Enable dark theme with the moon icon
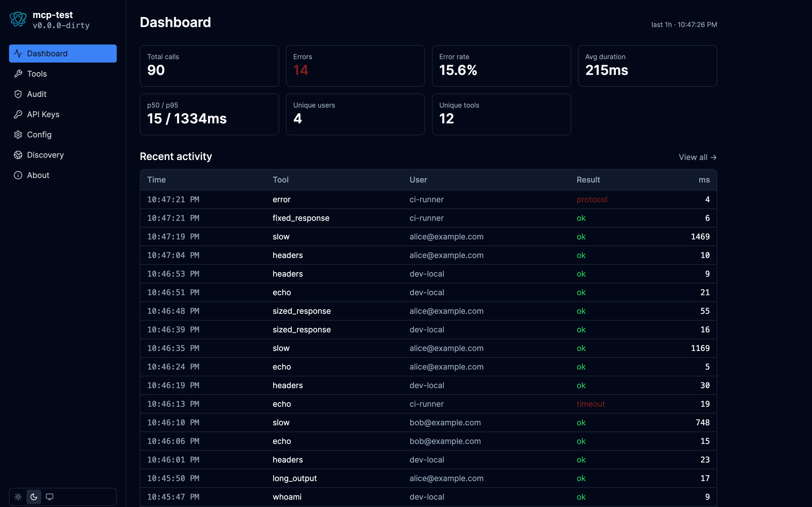 click(34, 497)
